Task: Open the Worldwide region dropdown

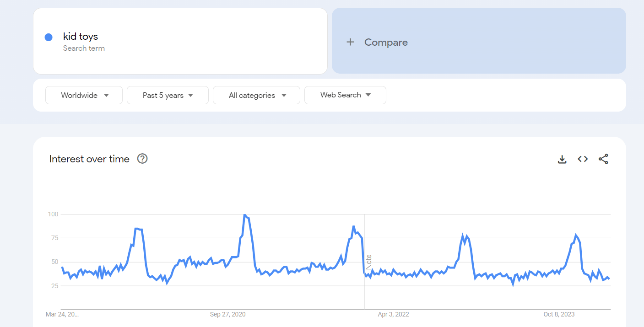Action: pos(84,95)
